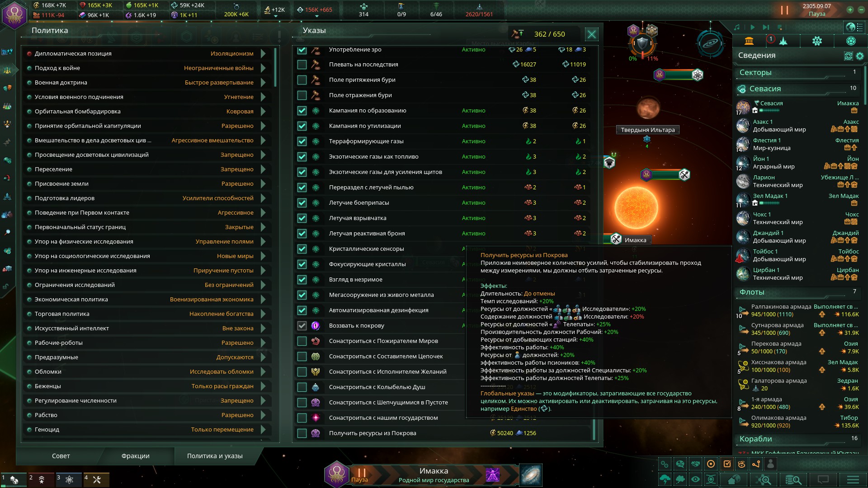This screenshot has width=868, height=488.
Task: Open the music player note icon
Action: tap(737, 28)
